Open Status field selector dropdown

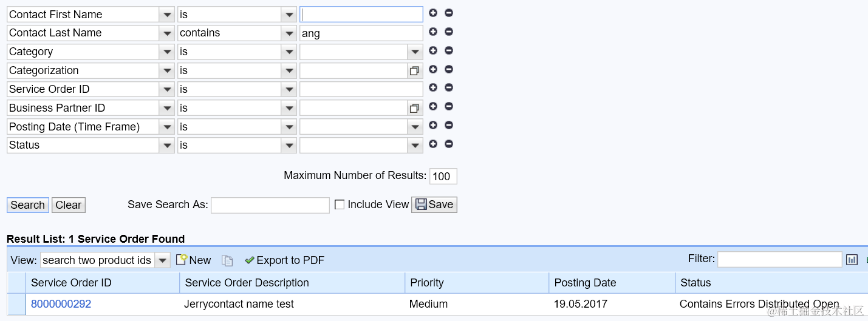[167, 146]
